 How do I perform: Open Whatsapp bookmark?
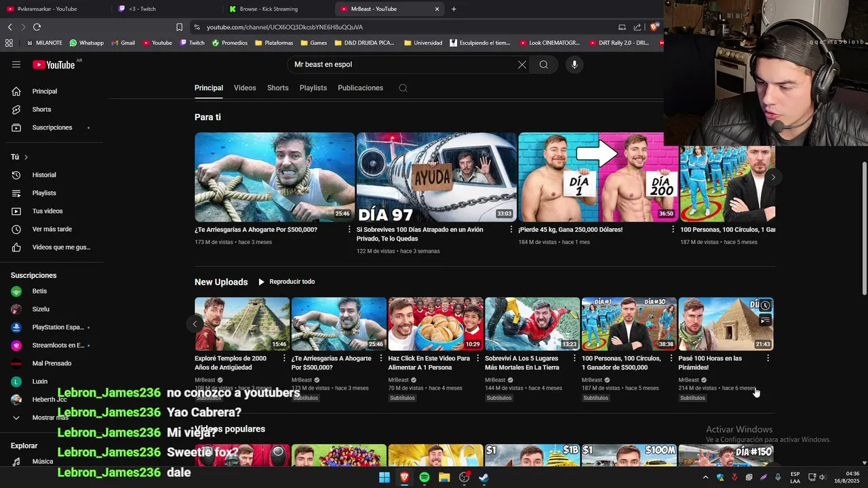tap(86, 43)
